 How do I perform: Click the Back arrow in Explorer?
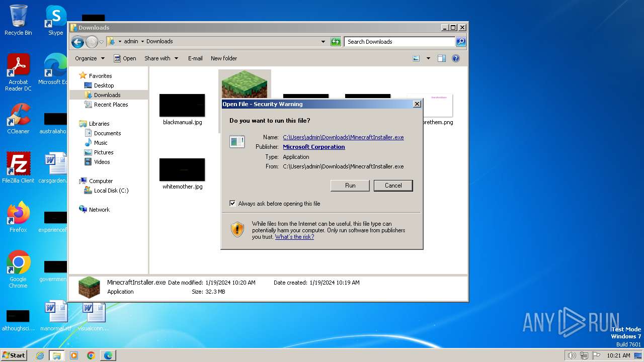[77, 42]
